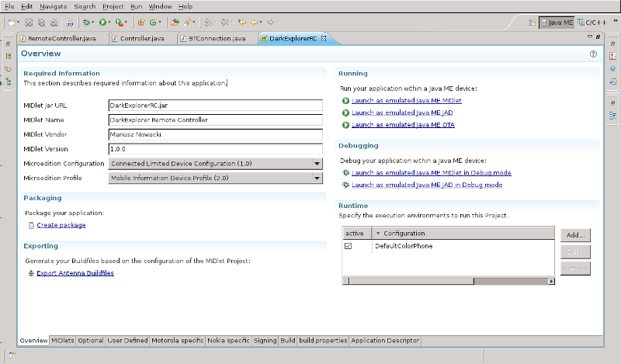Click the Launch as emulated Java ME JAD link
621x364 pixels.
pos(402,113)
